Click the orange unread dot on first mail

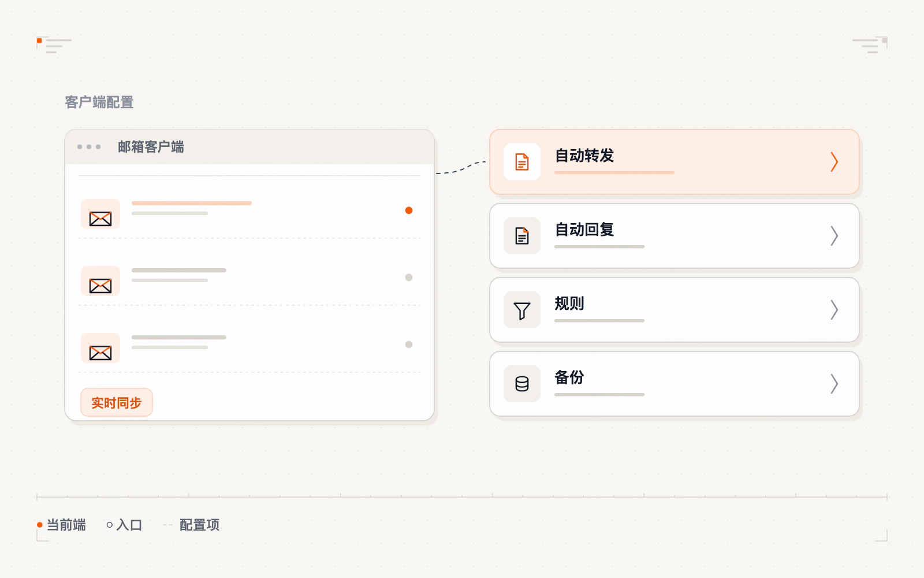point(409,210)
